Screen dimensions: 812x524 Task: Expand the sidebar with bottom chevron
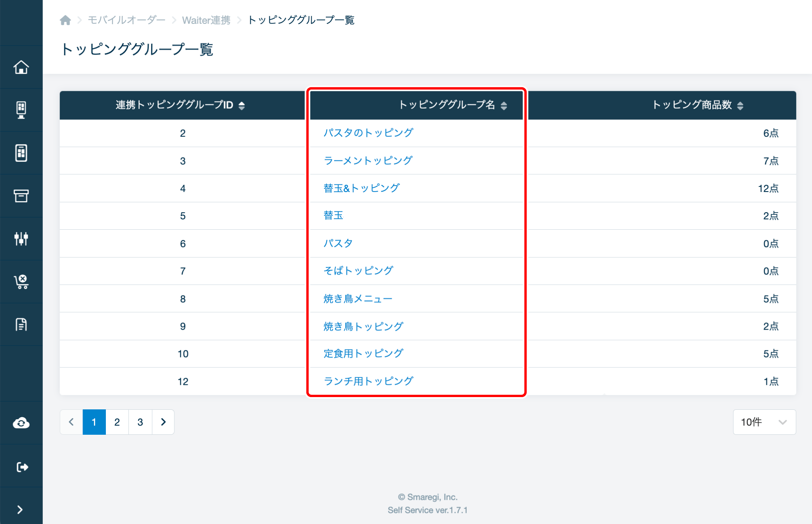[x=20, y=510]
